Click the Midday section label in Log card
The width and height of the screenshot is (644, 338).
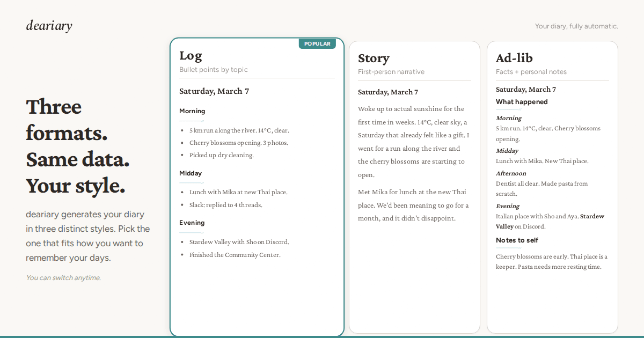pyautogui.click(x=191, y=173)
